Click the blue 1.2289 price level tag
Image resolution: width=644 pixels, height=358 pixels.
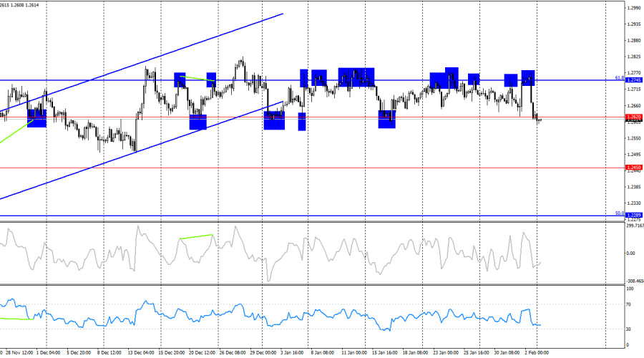click(x=633, y=216)
